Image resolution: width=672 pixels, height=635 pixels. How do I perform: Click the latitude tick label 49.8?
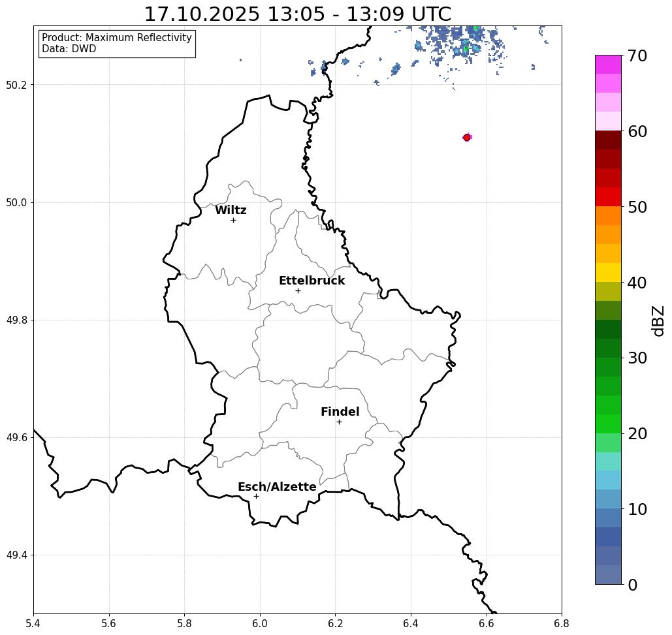tap(16, 320)
